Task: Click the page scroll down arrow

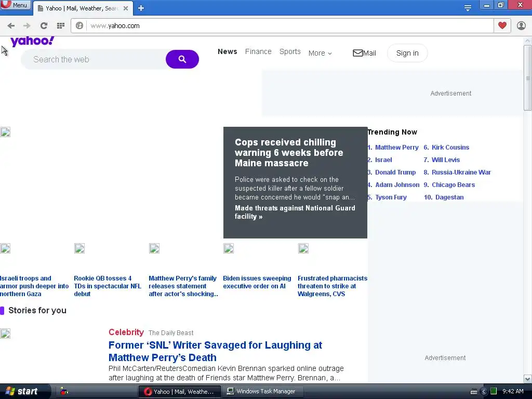Action: [528, 379]
